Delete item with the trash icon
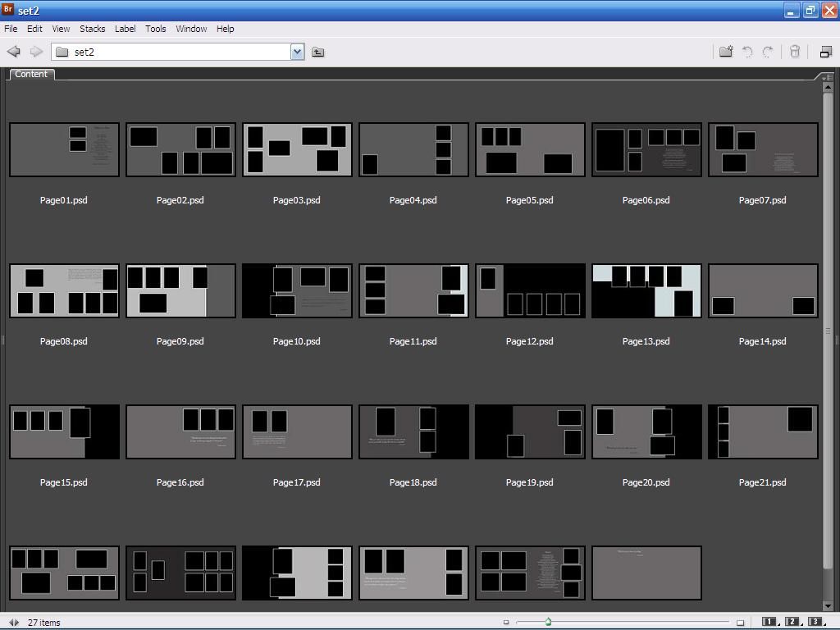840x630 pixels. (794, 52)
